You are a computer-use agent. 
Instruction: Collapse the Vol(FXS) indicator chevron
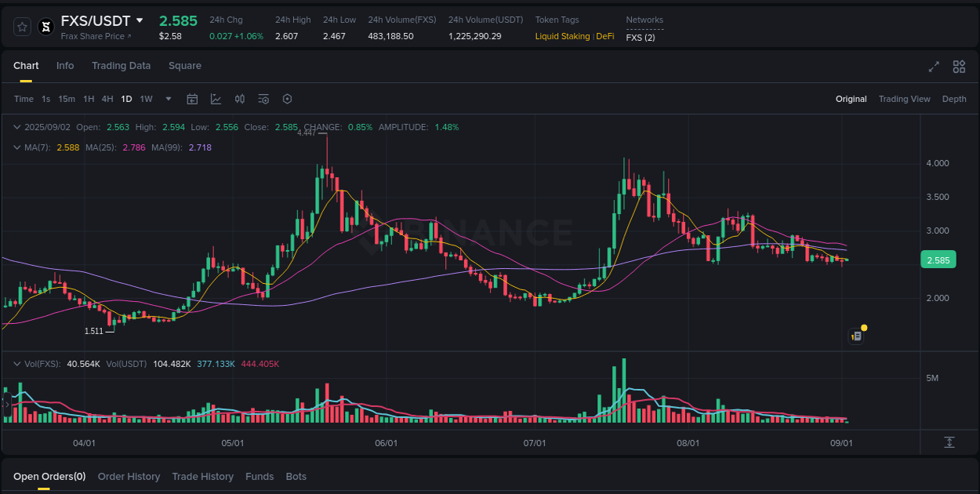click(17, 363)
